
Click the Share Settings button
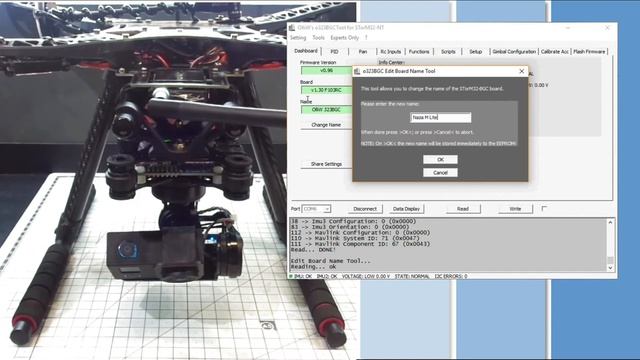(326, 164)
